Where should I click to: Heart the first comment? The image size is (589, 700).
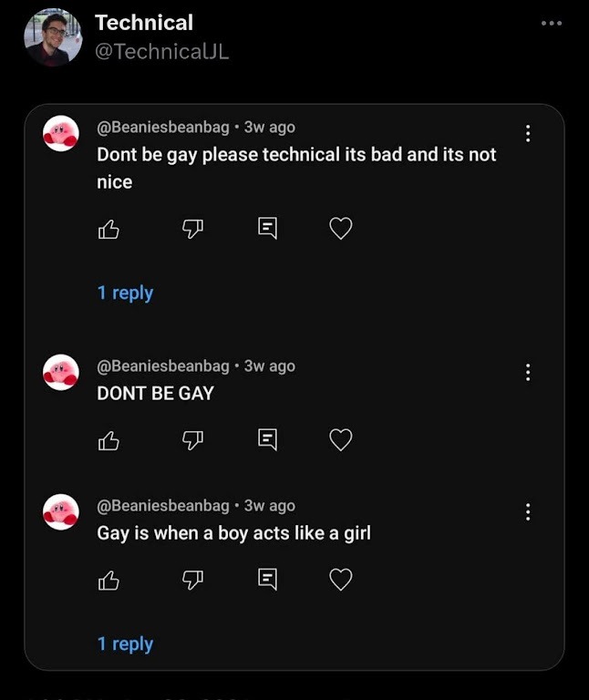coord(340,229)
